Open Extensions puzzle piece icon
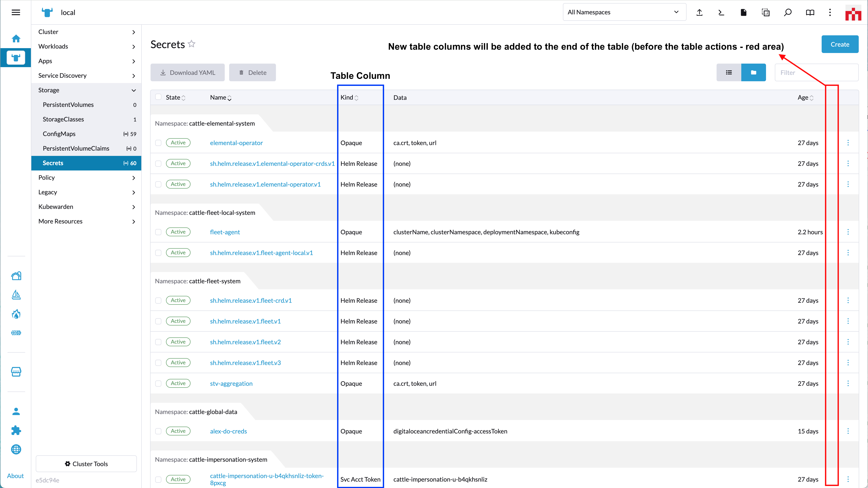This screenshot has width=868, height=488. click(x=16, y=430)
